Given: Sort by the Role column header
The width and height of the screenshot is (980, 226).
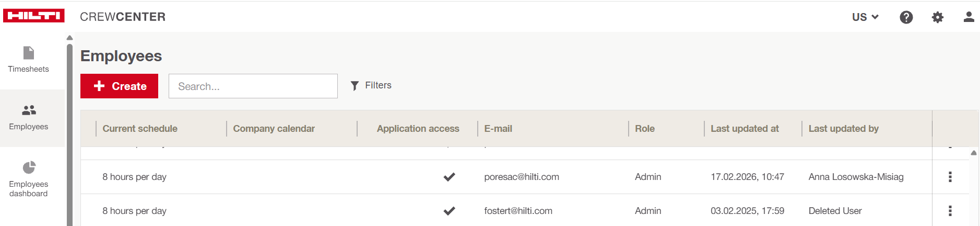Looking at the screenshot, I should click(x=645, y=129).
